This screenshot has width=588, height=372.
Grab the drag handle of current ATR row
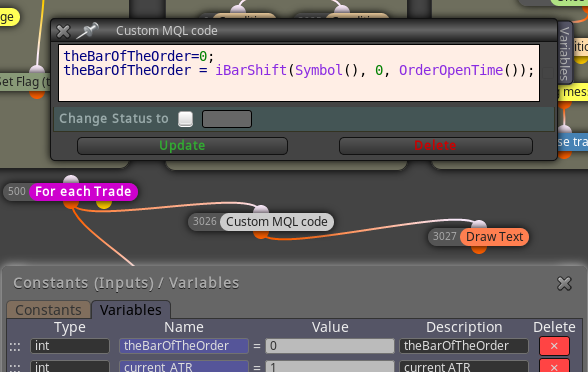(15, 367)
